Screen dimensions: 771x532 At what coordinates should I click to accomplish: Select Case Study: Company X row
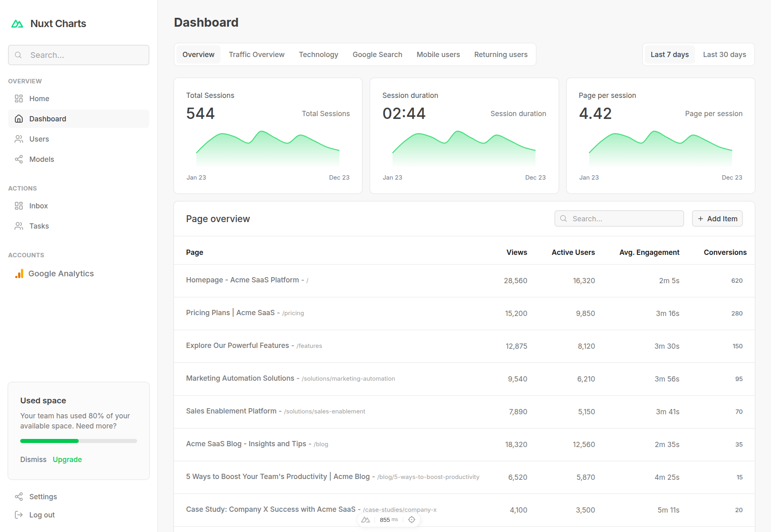click(x=464, y=510)
